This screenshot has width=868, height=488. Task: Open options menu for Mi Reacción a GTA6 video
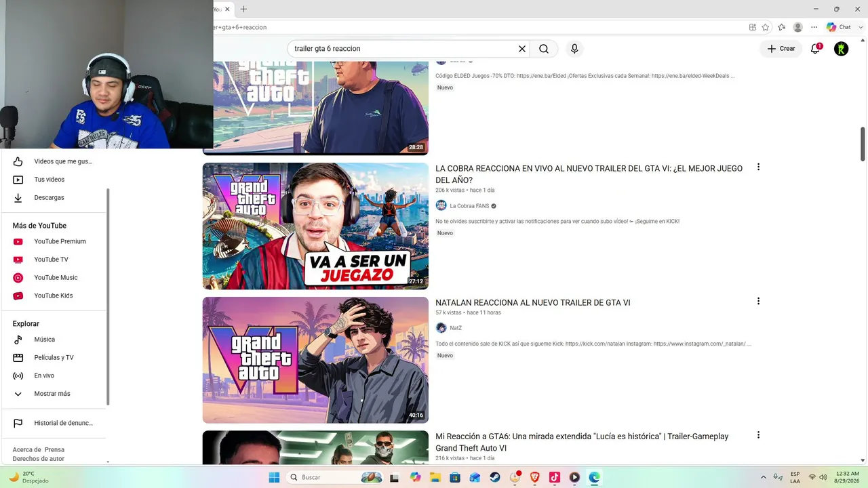coord(758,435)
